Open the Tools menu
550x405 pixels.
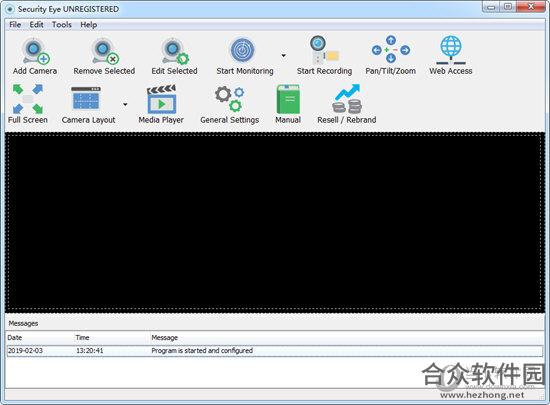pyautogui.click(x=62, y=25)
